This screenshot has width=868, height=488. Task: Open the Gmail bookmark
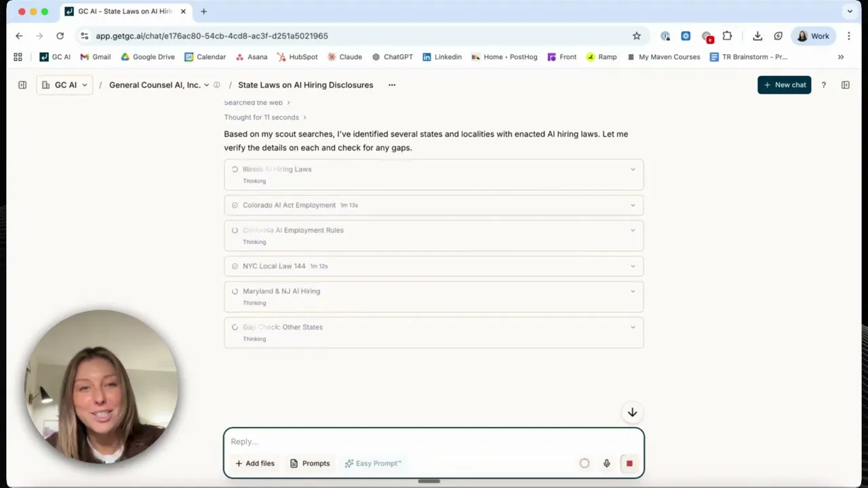pyautogui.click(x=96, y=57)
